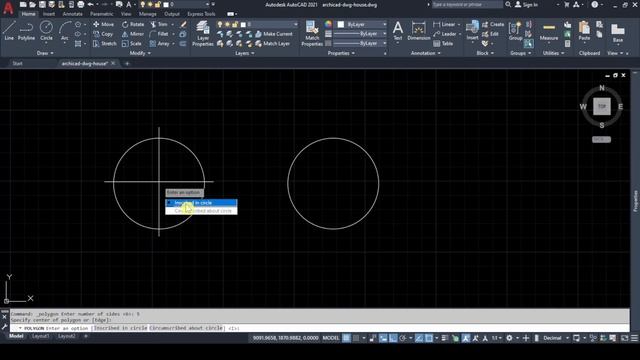This screenshot has width=640, height=360.
Task: Select the Dimension tool
Action: pos(418,31)
